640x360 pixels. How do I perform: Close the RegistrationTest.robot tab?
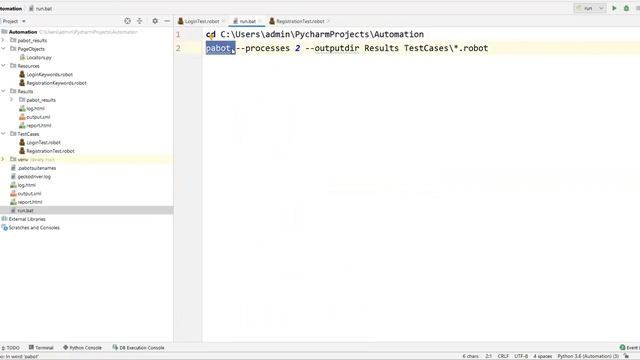click(328, 21)
